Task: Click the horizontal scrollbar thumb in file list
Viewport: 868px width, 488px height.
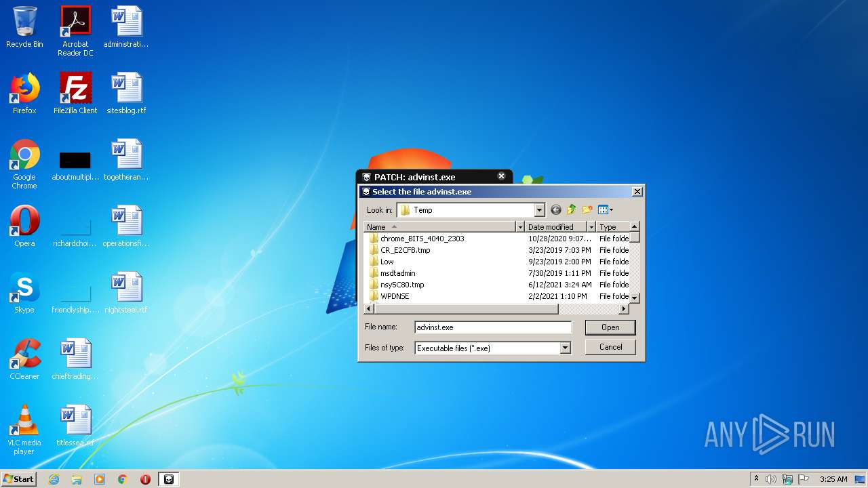Action: point(465,309)
